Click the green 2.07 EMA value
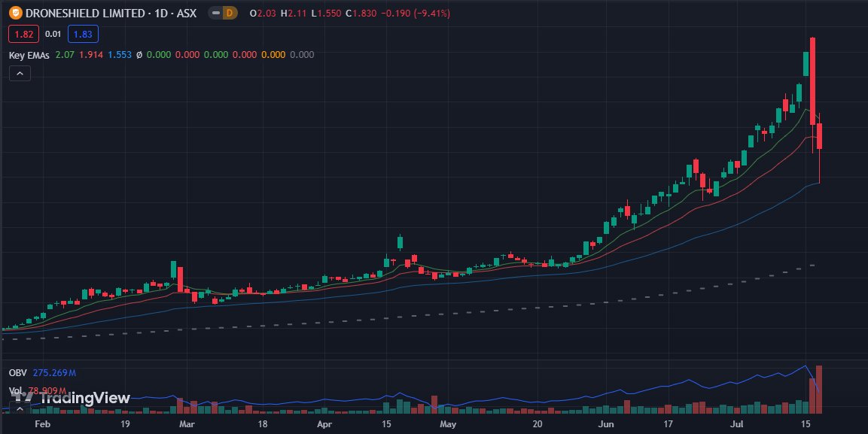 coord(65,55)
